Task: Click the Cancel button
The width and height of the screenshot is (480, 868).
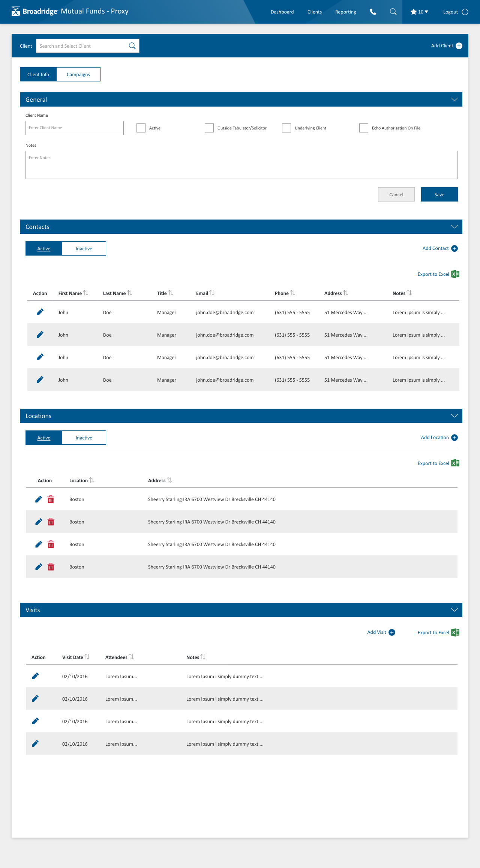Action: [396, 194]
